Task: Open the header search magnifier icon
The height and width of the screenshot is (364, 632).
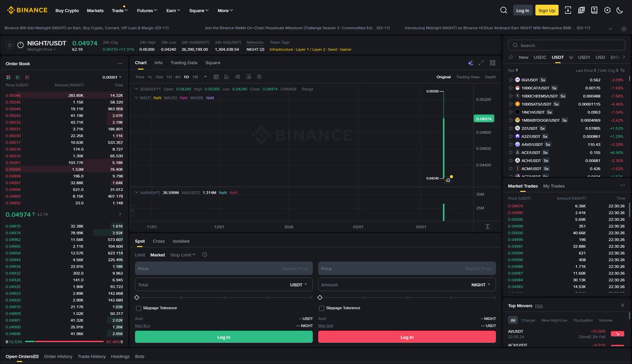Action: (x=504, y=10)
